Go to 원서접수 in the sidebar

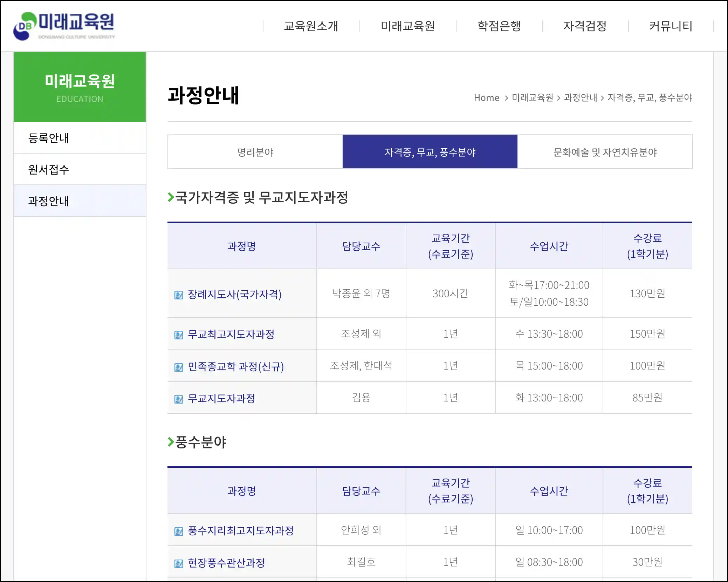(49, 170)
